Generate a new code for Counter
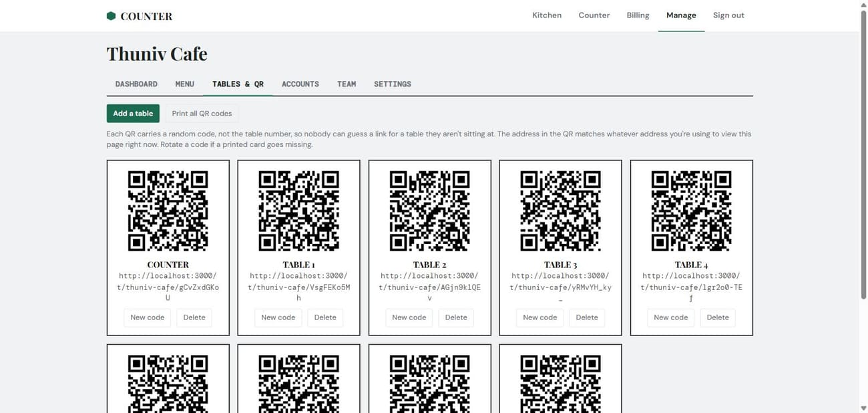 [x=148, y=317]
